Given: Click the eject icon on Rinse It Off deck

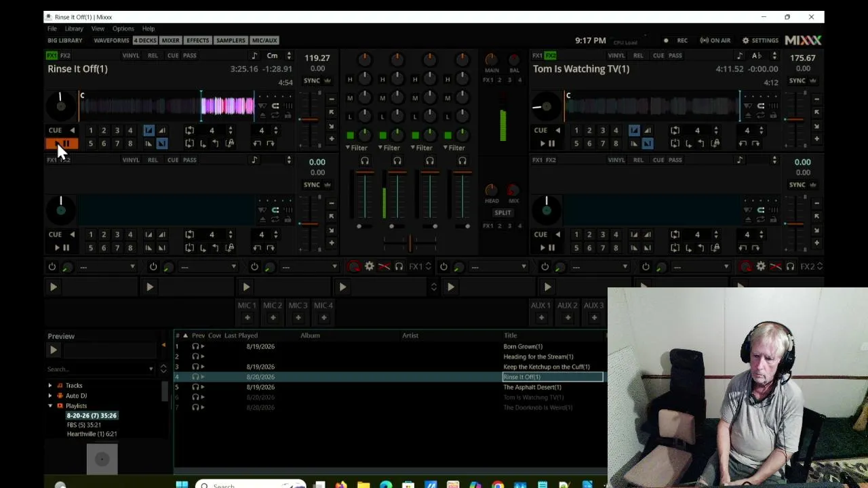Looking at the screenshot, I should (x=262, y=115).
